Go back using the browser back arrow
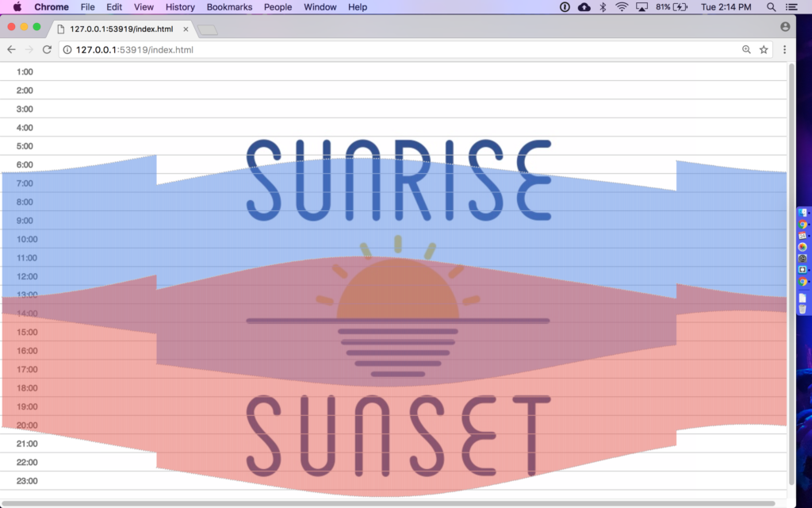The height and width of the screenshot is (508, 812). coord(11,49)
